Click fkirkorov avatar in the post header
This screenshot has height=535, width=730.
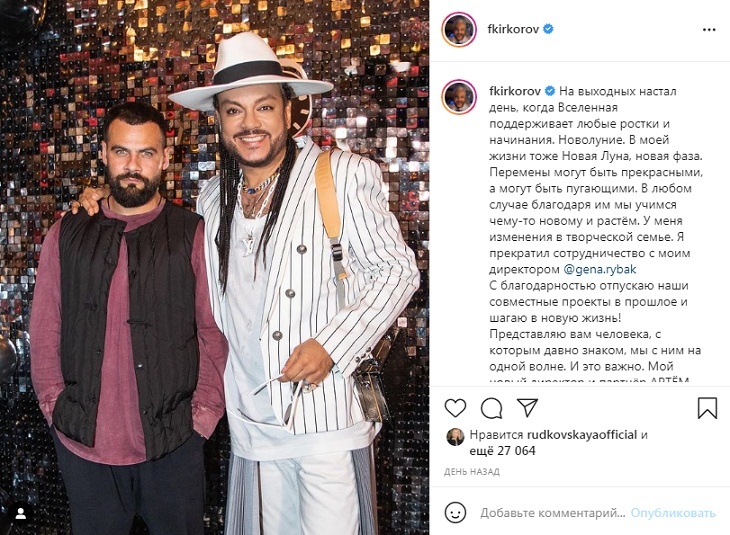coord(459,29)
